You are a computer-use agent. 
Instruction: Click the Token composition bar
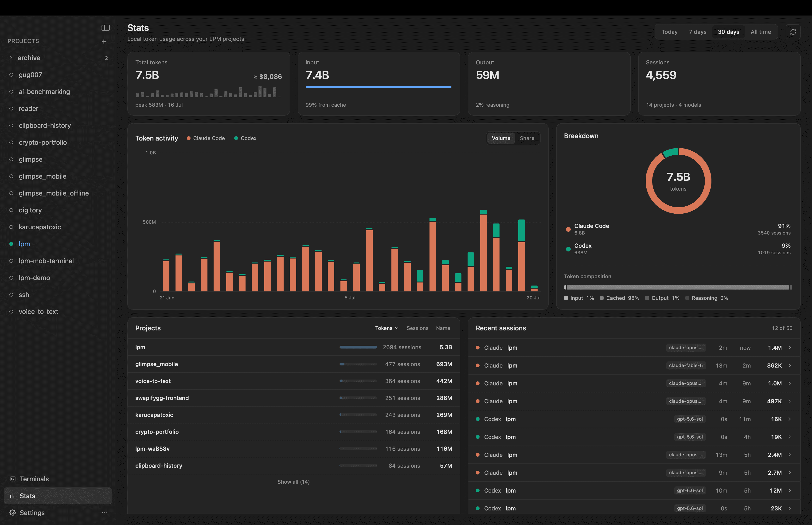(678, 287)
